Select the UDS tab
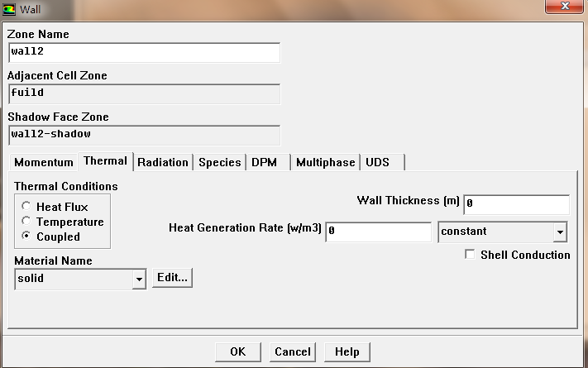The width and height of the screenshot is (588, 368). 377,162
